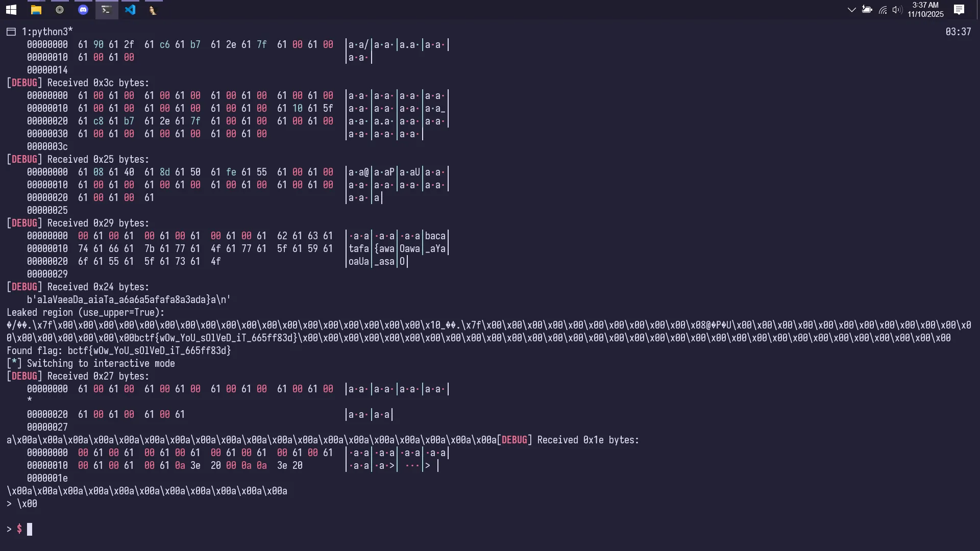This screenshot has height=551, width=980.
Task: Open the portrait-icon app in the taskbar
Action: coord(153,10)
